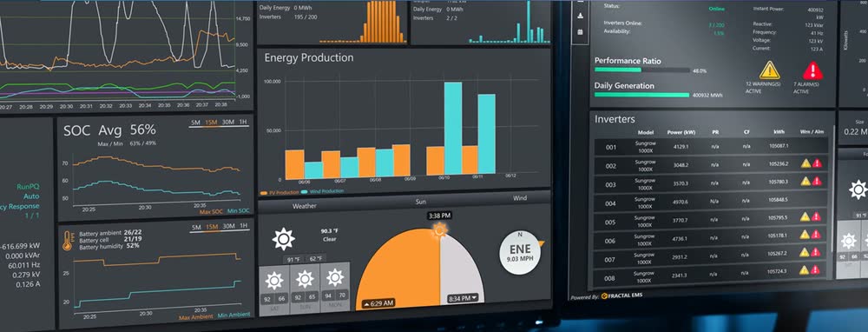This screenshot has width=868, height=332.
Task: Select 5M range in battery temperature panel
Action: click(196, 227)
